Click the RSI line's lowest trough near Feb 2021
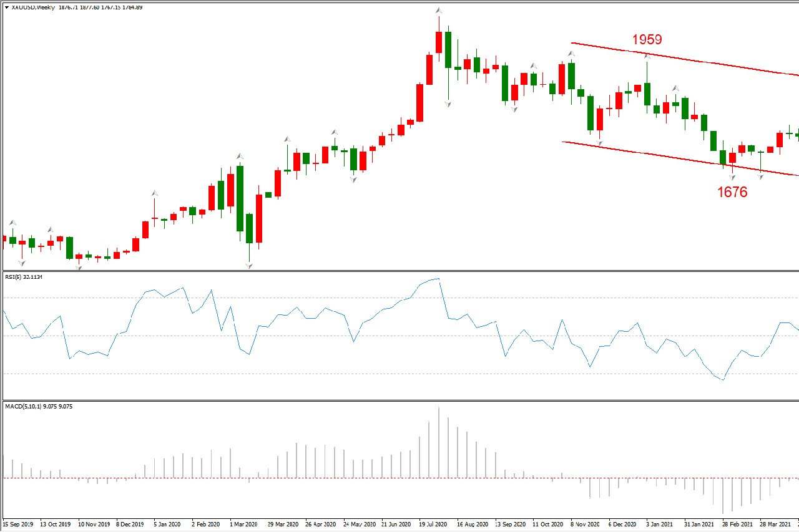The width and height of the screenshot is (799, 532). click(x=723, y=379)
